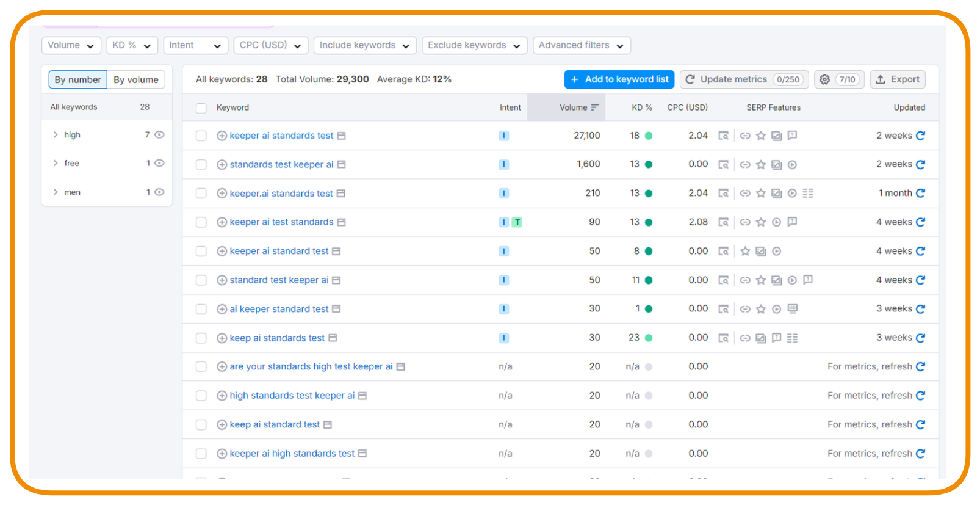Viewport: 980px width, 505px height.
Task: Click the Export button
Action: tap(898, 79)
